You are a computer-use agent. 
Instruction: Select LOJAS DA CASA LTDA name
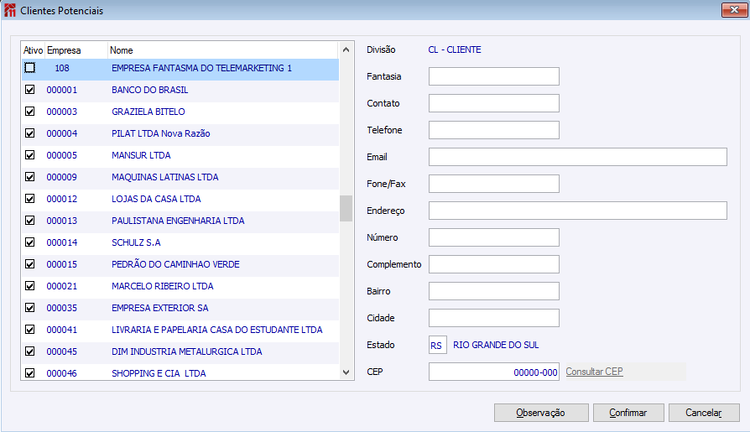(x=156, y=199)
